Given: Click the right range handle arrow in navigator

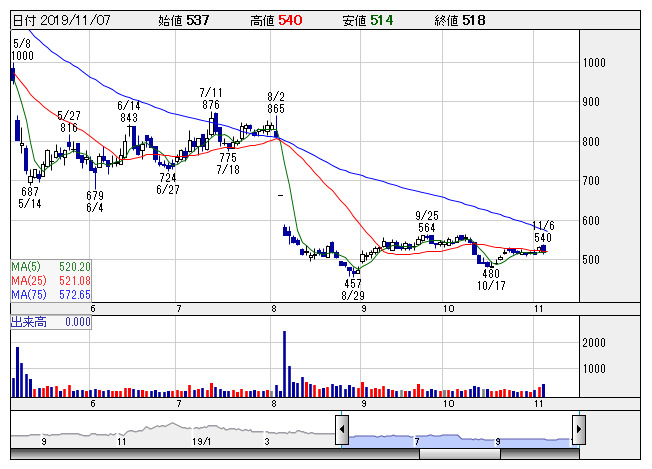Looking at the screenshot, I should coord(578,431).
